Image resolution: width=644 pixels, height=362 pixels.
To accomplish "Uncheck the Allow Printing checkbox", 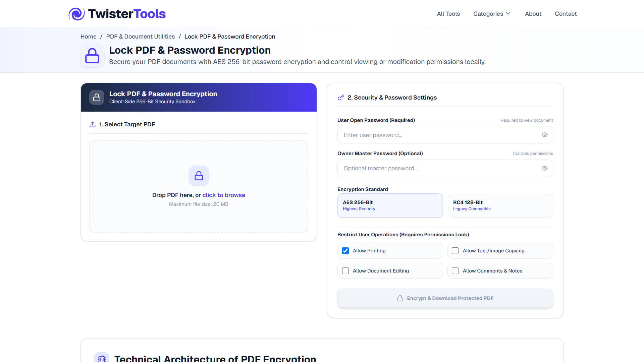I will point(345,251).
